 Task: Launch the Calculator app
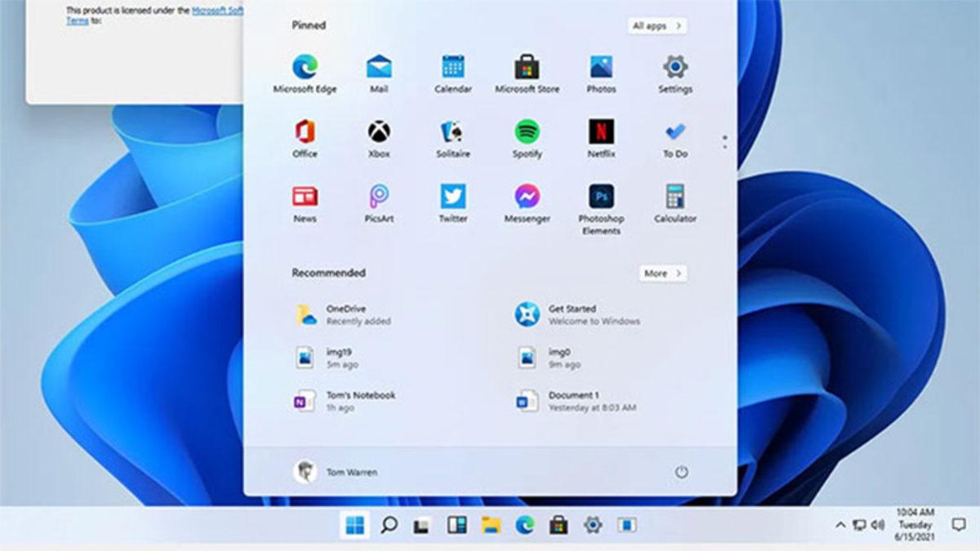pos(675,197)
